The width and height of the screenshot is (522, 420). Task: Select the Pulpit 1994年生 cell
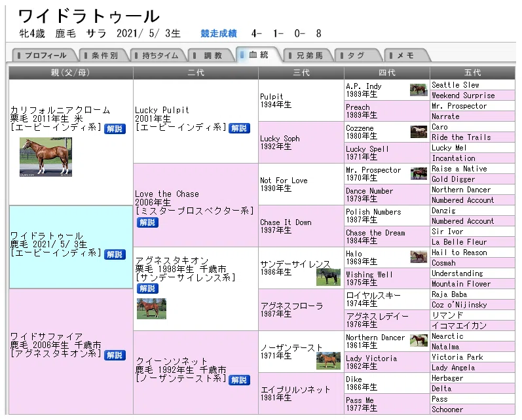click(x=301, y=101)
